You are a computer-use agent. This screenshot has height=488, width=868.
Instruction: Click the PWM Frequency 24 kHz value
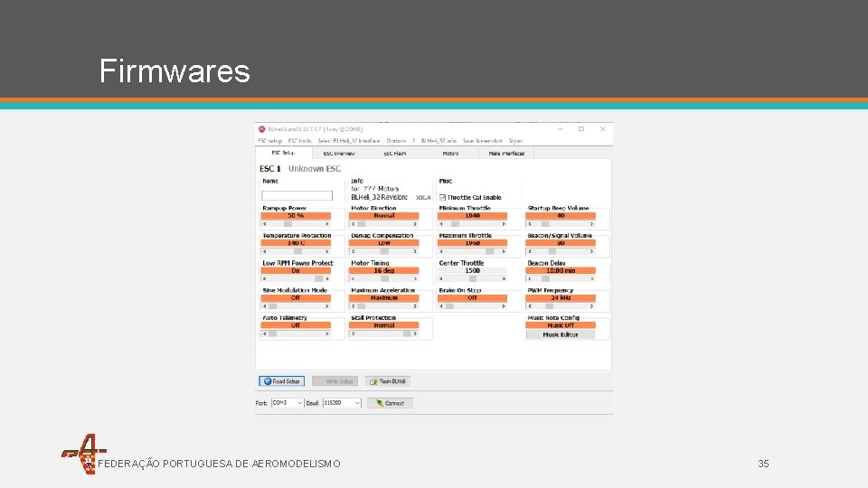pos(561,297)
